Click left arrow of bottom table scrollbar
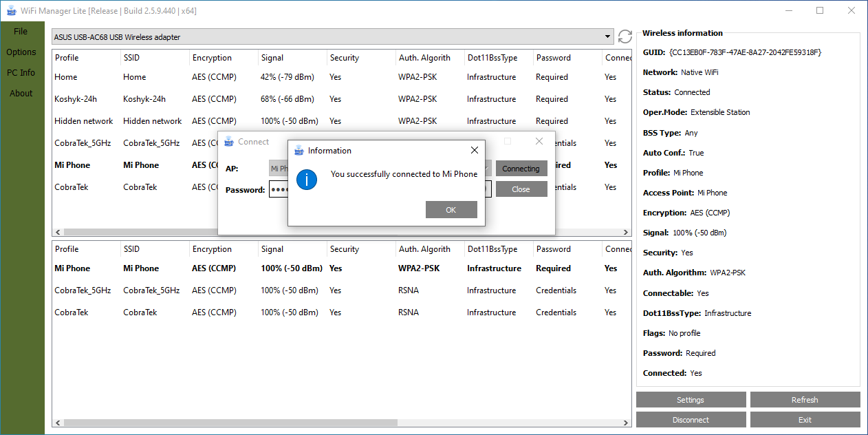The height and width of the screenshot is (435, 868). 58,423
